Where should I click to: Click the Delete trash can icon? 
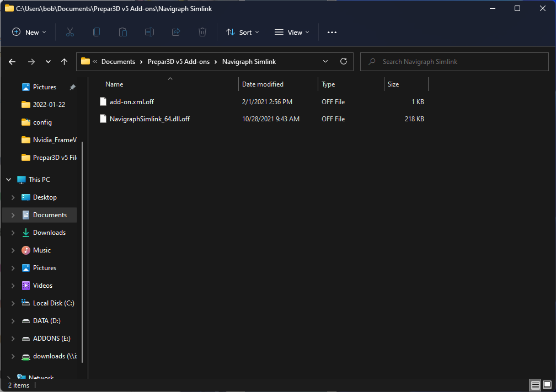pos(202,32)
